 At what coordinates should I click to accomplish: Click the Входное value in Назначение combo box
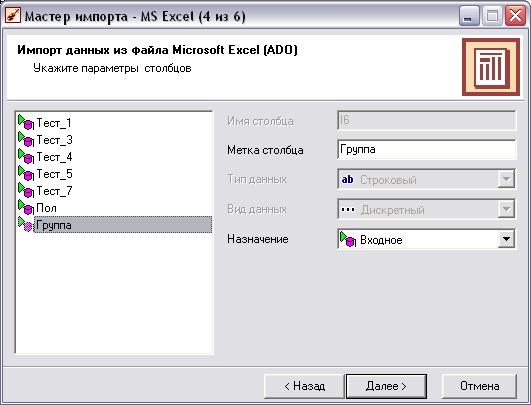(381, 240)
